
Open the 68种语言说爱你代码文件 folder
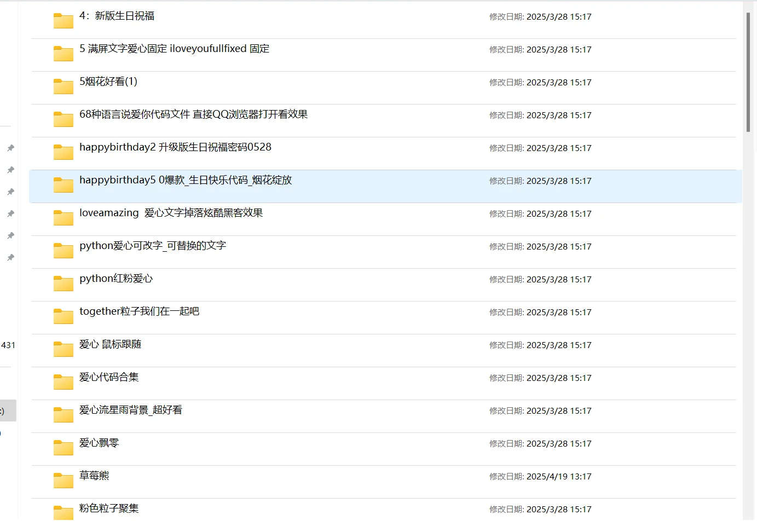pyautogui.click(x=194, y=115)
